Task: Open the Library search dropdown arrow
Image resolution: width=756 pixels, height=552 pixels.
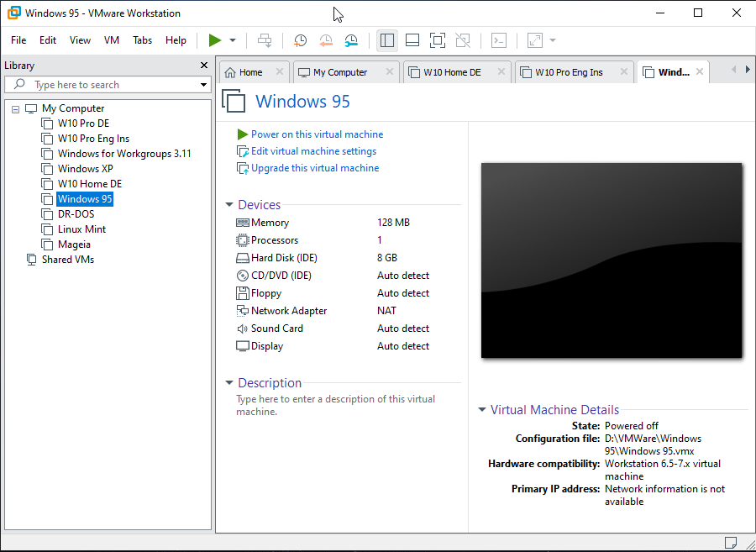Action: (x=203, y=85)
